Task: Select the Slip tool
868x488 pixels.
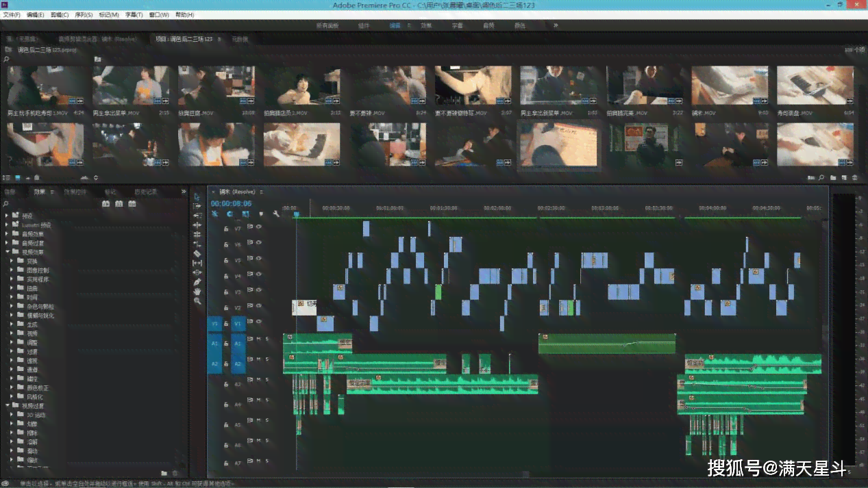Action: pos(197,263)
